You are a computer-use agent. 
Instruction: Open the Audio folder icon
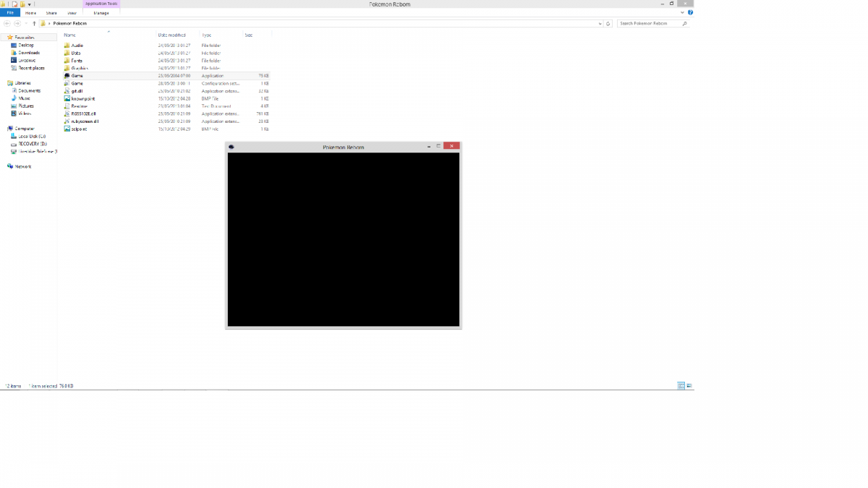coord(67,46)
